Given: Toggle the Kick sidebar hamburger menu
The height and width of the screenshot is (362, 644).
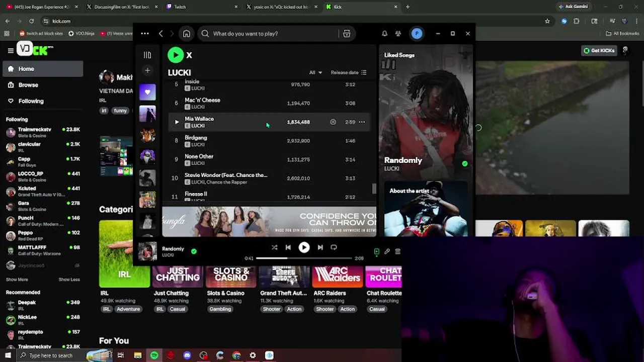Looking at the screenshot, I should tap(11, 50).
